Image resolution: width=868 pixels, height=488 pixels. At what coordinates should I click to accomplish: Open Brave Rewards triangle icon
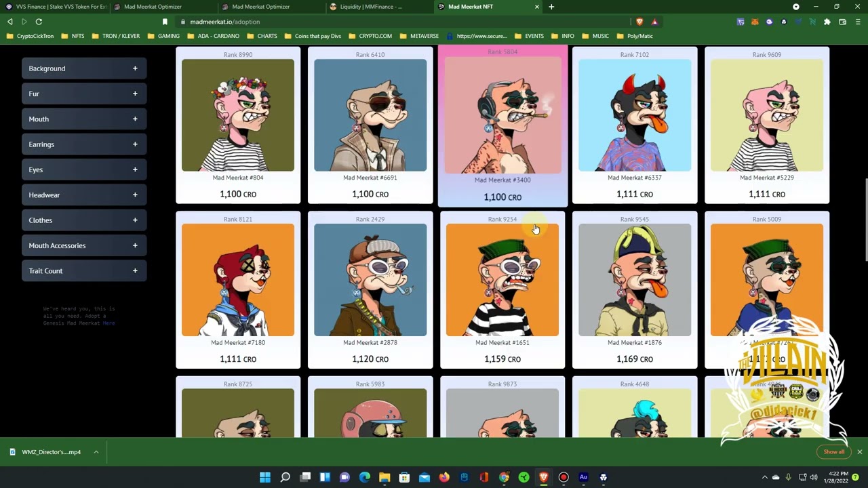(x=654, y=22)
